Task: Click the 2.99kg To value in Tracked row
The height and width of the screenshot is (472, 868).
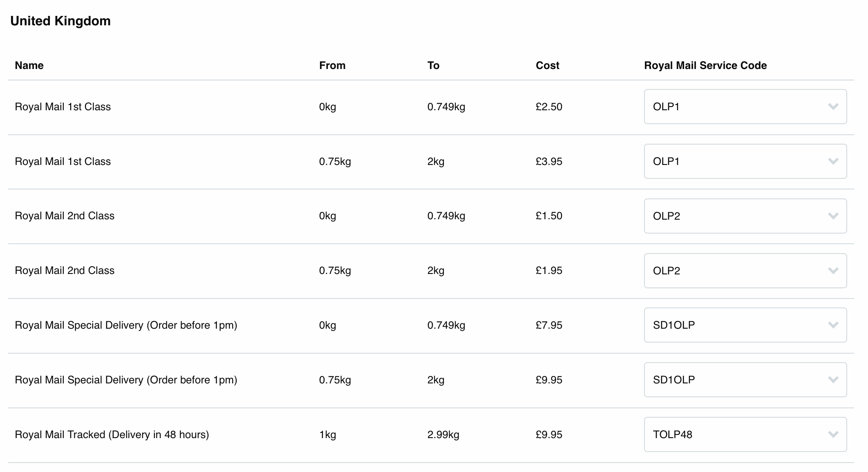Action: tap(443, 434)
